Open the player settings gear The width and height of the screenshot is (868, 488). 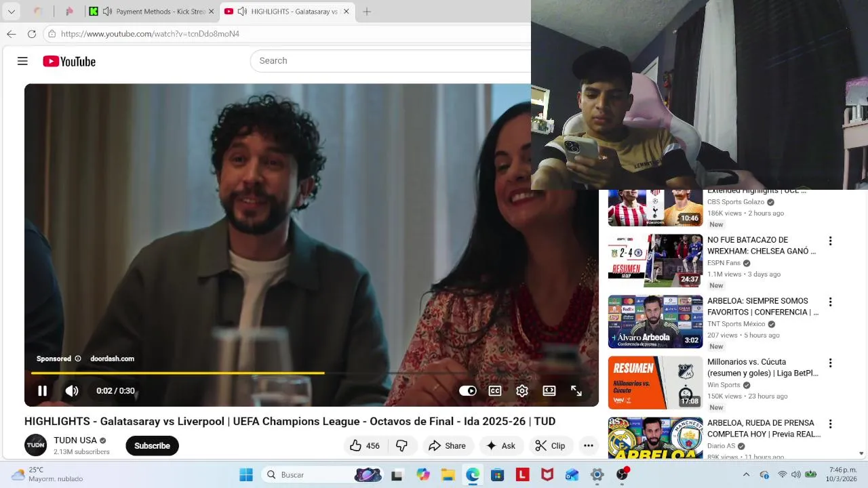(522, 391)
